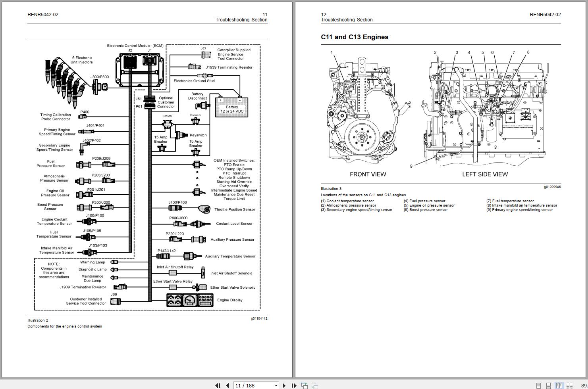Go to the previous page
The image size is (588, 389).
(226, 385)
